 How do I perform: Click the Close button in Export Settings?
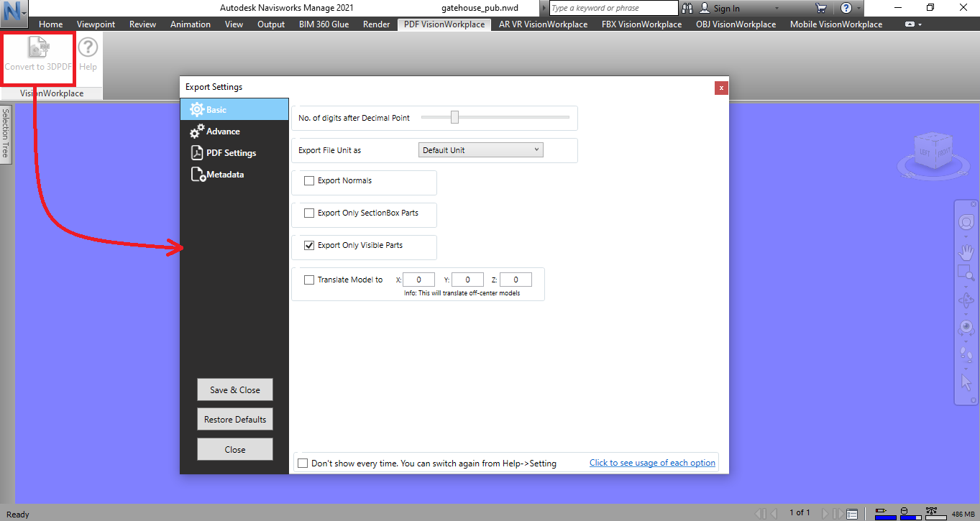pyautogui.click(x=235, y=450)
